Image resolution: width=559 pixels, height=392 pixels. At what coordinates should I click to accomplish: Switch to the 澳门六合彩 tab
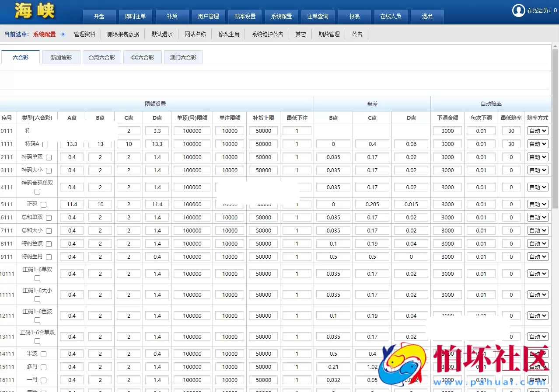[183, 57]
